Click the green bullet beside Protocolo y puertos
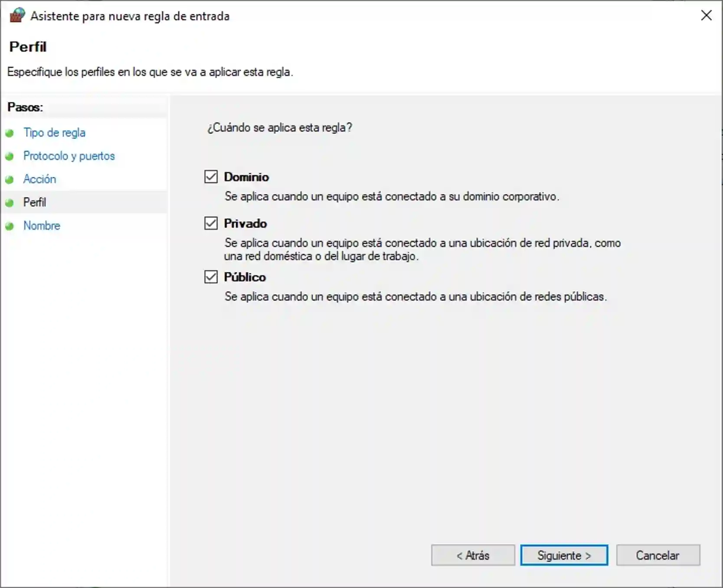723x588 pixels. [x=10, y=156]
